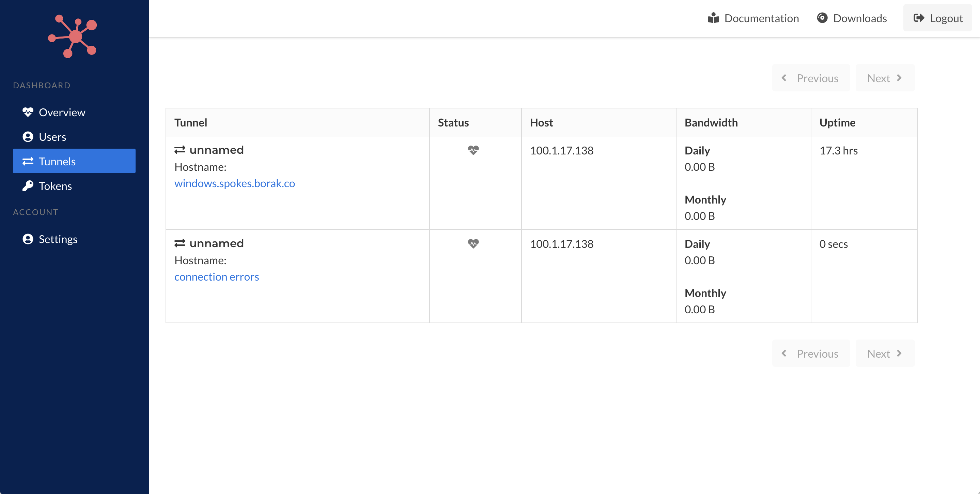Click the bottom Previous pagination button
980x494 pixels.
coord(811,354)
